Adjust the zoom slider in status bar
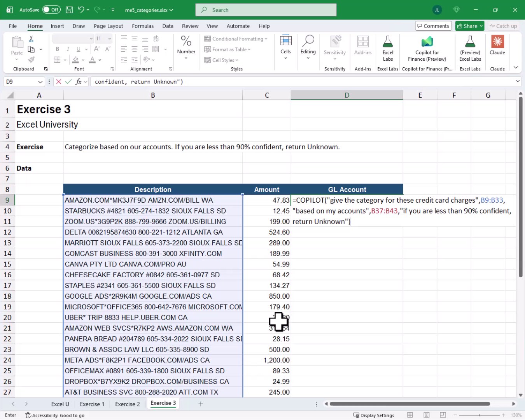Image resolution: width=525 pixels, height=420 pixels. 479,415
